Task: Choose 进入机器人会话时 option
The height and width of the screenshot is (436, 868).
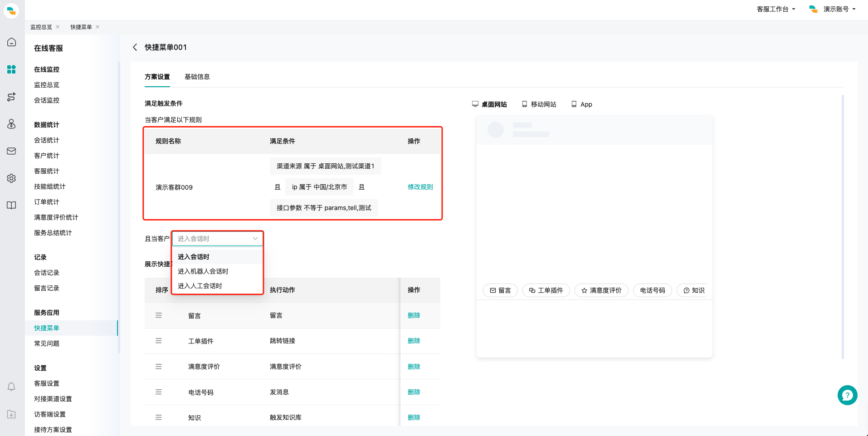Action: coord(217,271)
